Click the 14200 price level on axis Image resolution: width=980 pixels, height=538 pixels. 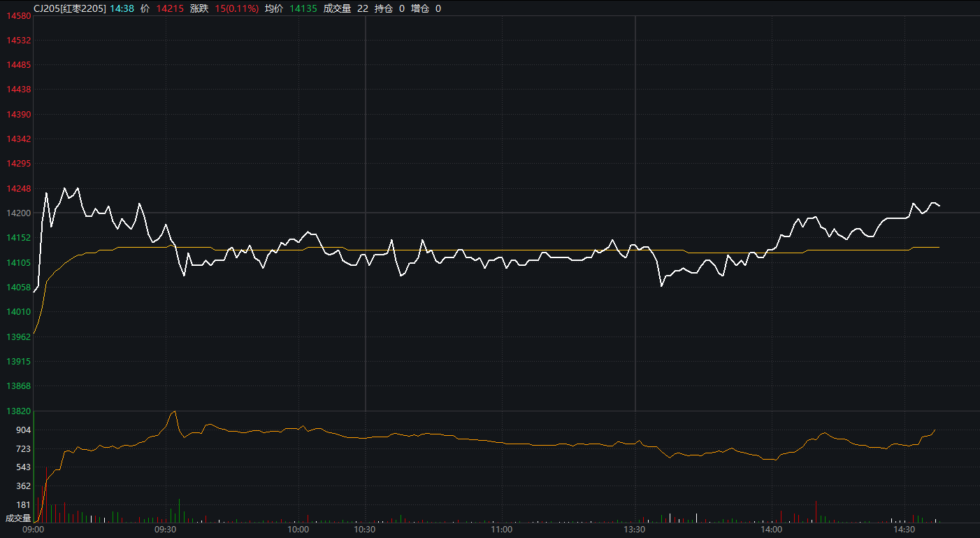18,213
